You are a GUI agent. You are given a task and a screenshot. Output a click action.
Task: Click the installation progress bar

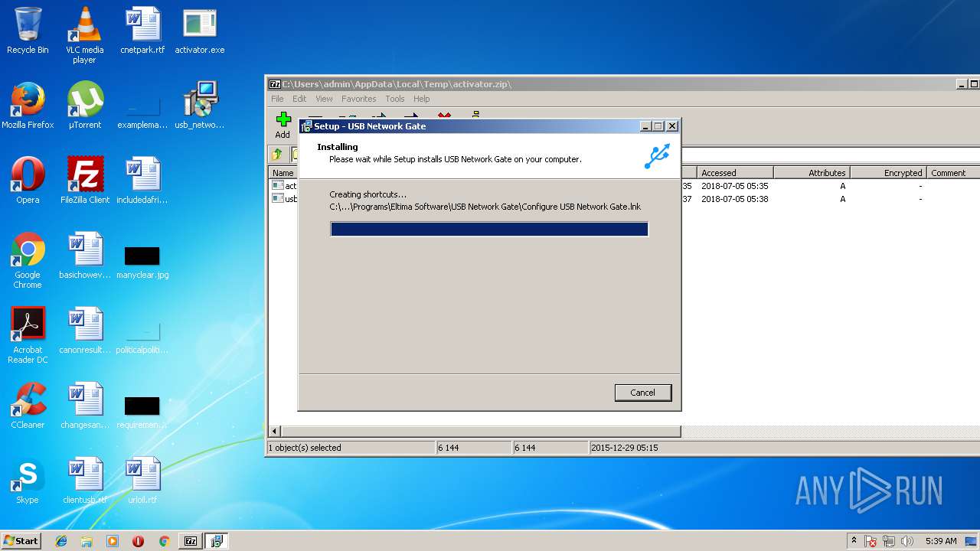pyautogui.click(x=489, y=229)
